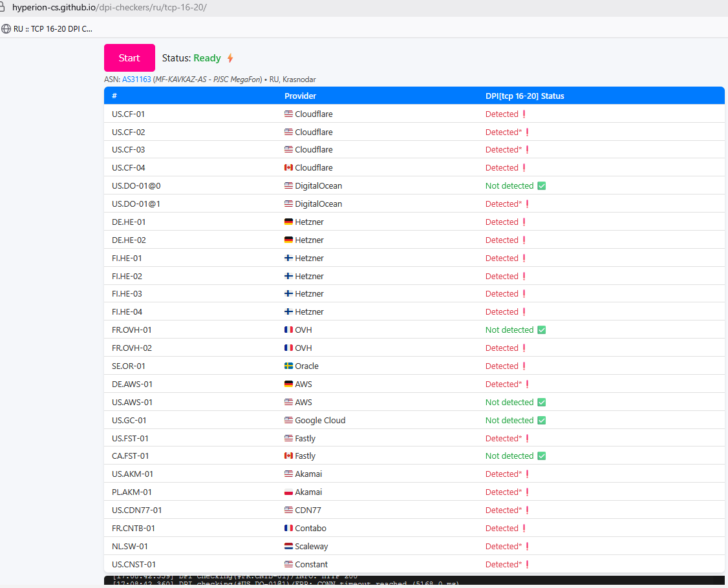Click the green checkmark for CA.FST-01
Screen dimensions: 728x588
click(541, 456)
